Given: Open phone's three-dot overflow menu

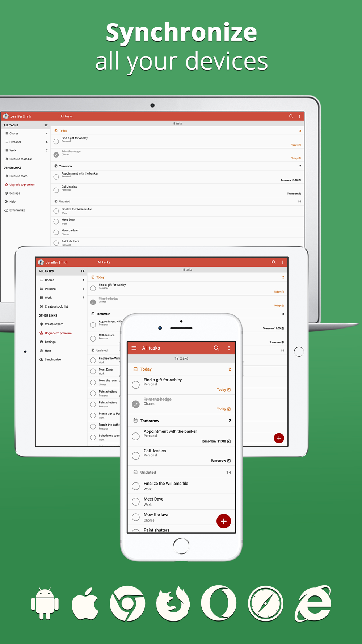Looking at the screenshot, I should point(229,348).
